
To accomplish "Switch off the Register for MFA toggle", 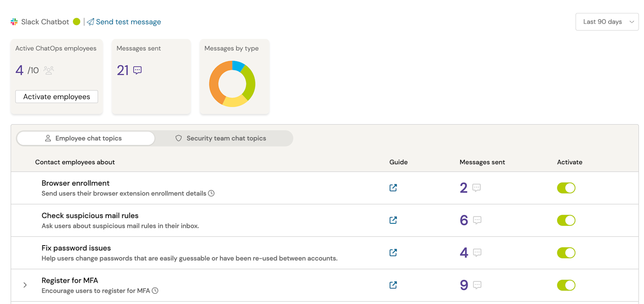I will point(566,285).
